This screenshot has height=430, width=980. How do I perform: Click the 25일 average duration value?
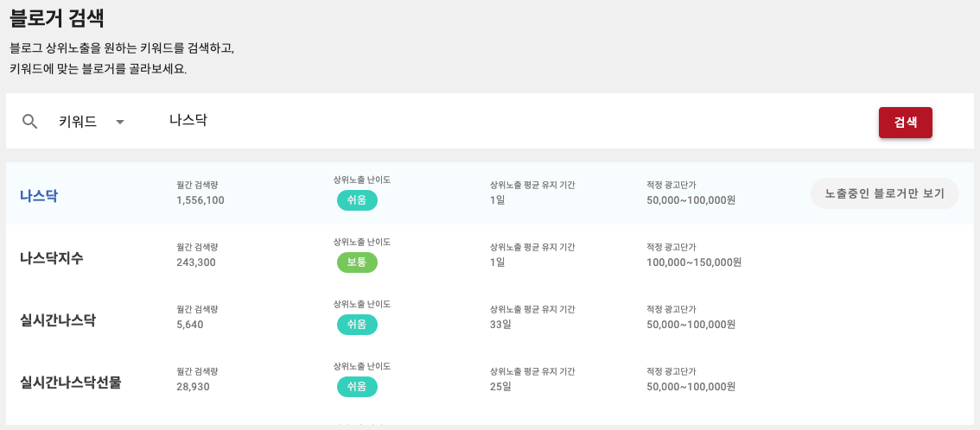[x=500, y=386]
